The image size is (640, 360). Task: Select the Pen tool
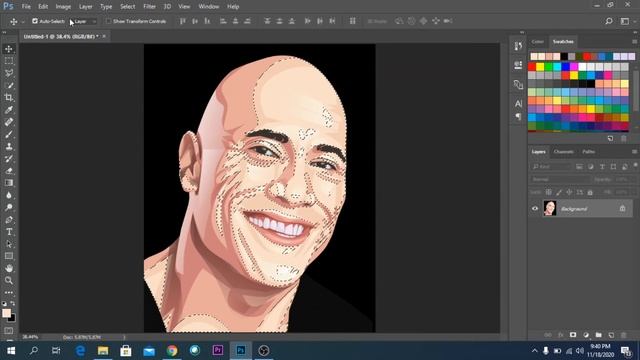coord(9,220)
